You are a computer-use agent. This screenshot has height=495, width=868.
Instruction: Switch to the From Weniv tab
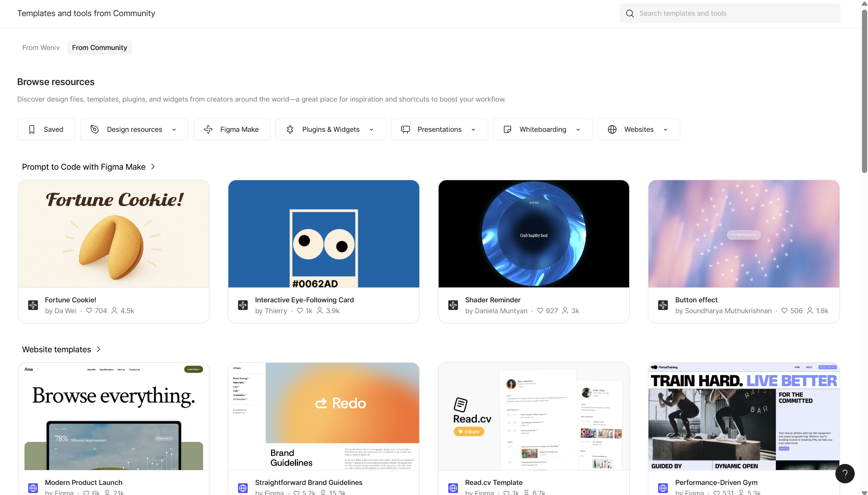point(41,48)
